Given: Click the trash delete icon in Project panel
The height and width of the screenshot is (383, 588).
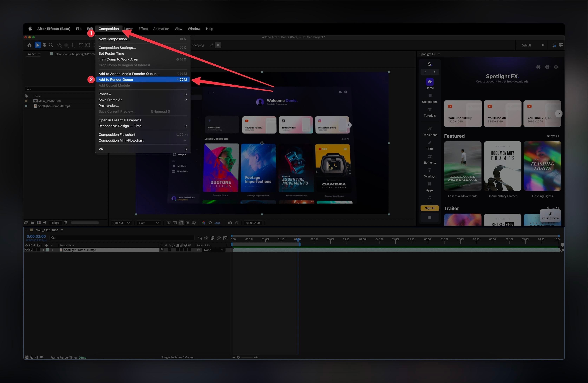Looking at the screenshot, I should point(66,223).
